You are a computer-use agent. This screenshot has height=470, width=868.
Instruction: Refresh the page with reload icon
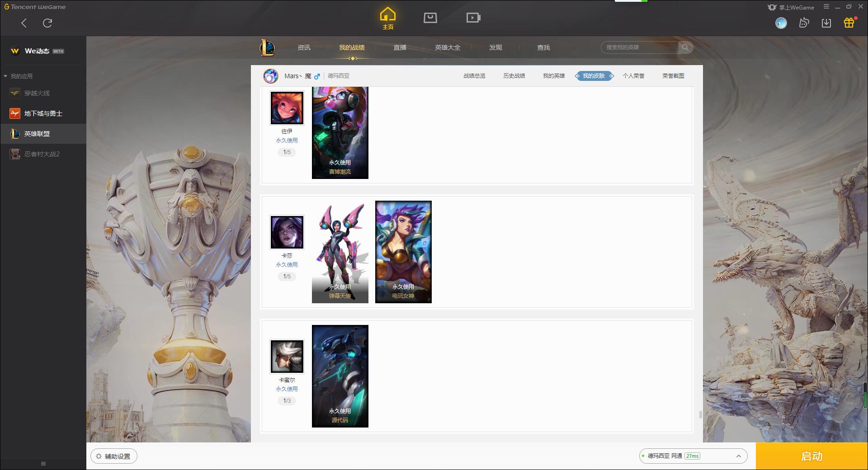[47, 23]
